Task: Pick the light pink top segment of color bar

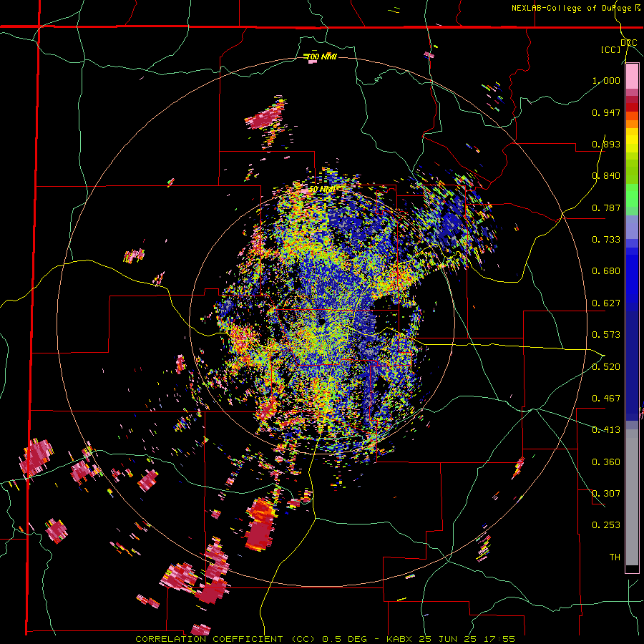Action: (x=632, y=77)
